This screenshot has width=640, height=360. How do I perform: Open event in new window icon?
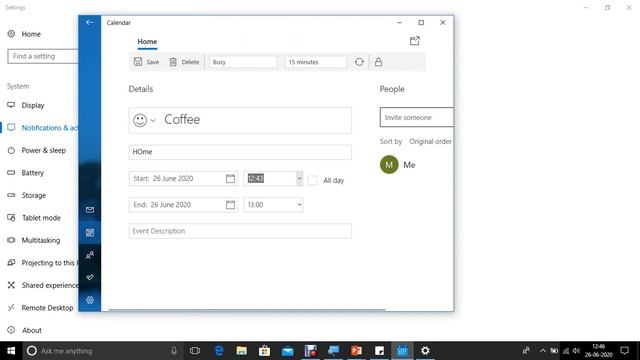pyautogui.click(x=415, y=41)
